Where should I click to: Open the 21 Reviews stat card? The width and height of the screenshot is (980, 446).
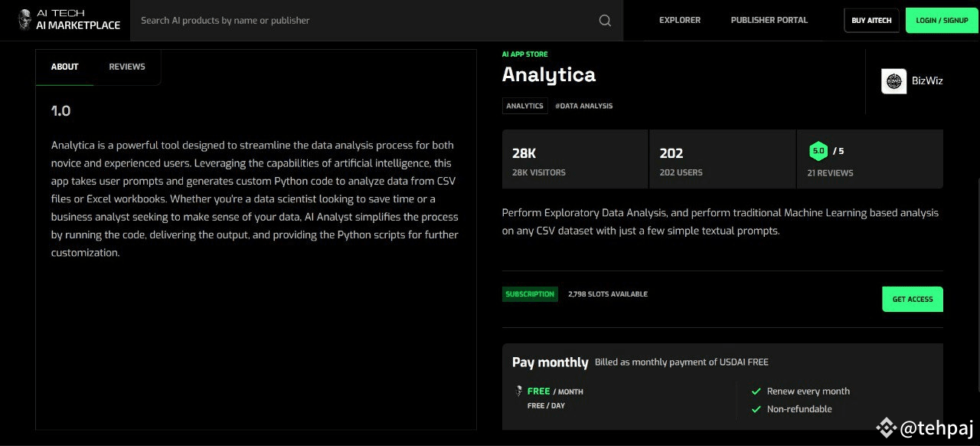(x=870, y=159)
